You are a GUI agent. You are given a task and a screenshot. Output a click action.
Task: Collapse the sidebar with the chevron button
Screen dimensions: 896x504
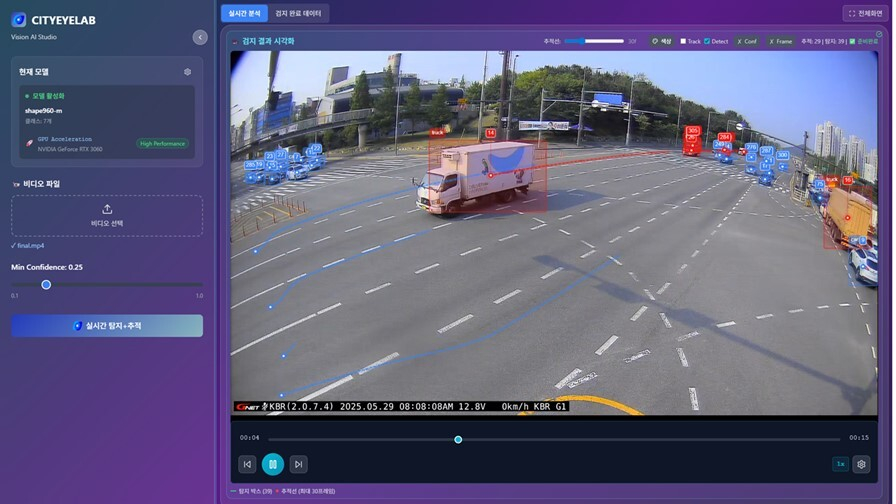click(x=200, y=37)
